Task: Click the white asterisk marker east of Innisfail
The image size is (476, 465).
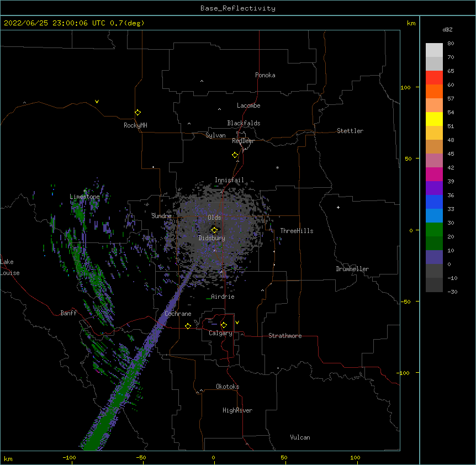Action: click(x=277, y=167)
